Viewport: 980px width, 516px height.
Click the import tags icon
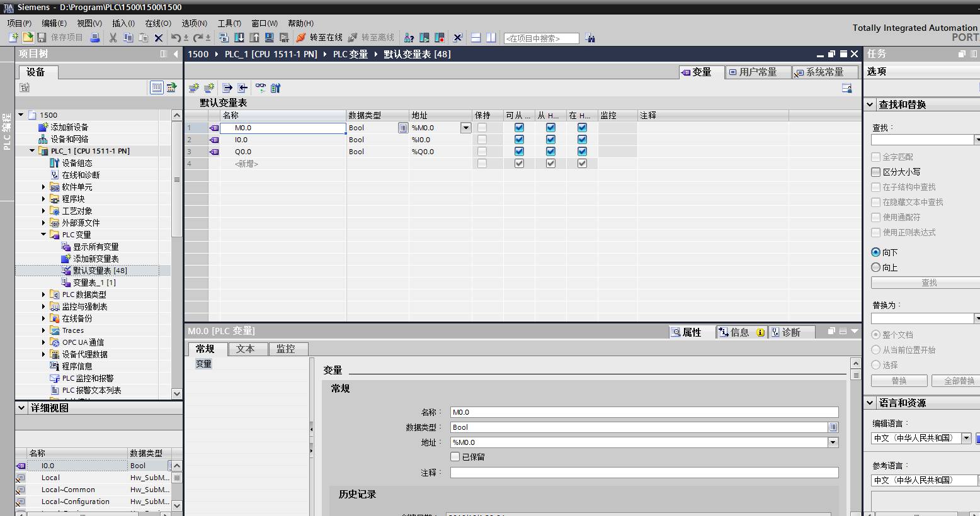pos(242,88)
